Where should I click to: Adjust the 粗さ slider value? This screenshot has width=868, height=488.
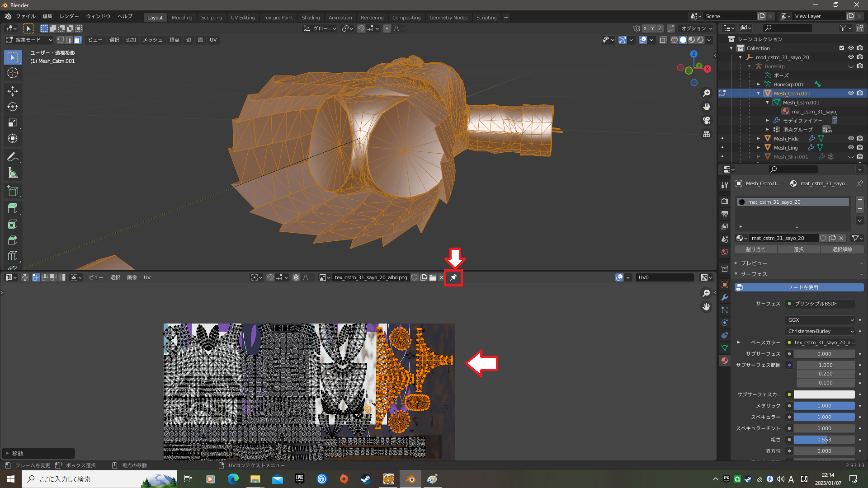(824, 440)
